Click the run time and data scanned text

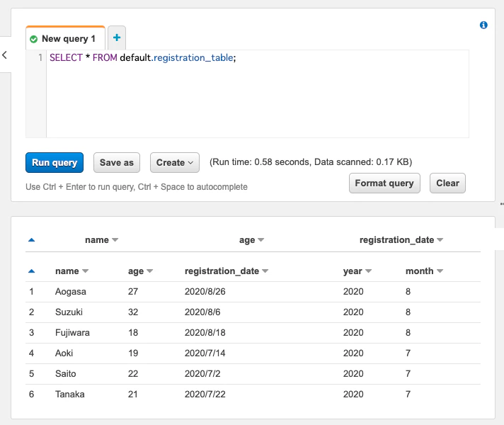(311, 161)
